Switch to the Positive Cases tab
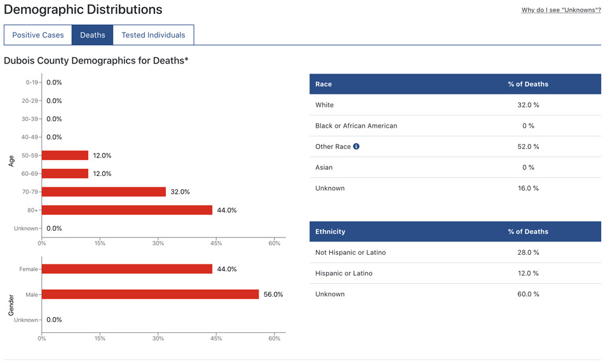The image size is (610, 364). point(38,35)
